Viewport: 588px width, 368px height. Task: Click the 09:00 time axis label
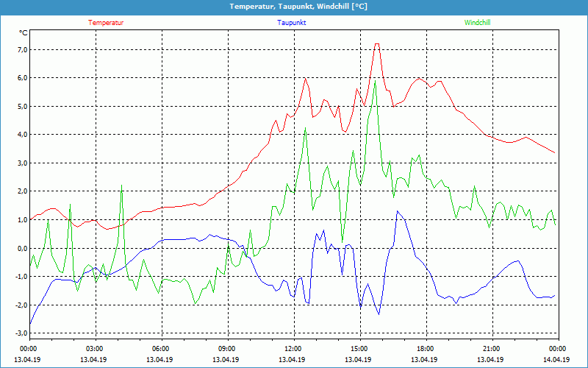click(227, 349)
